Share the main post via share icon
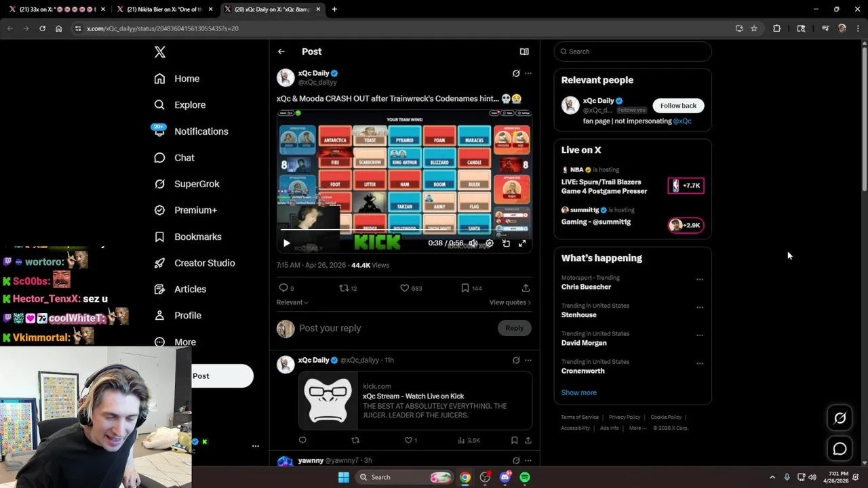The image size is (868, 488). click(x=526, y=288)
